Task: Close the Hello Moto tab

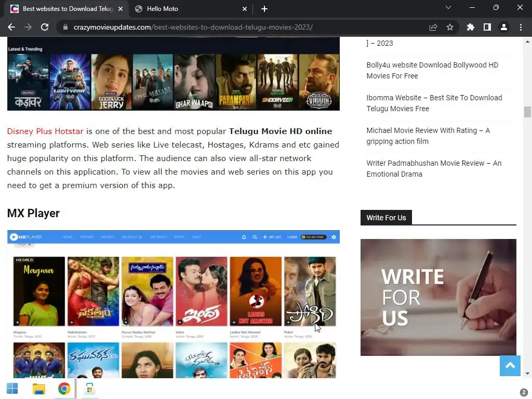Action: (x=245, y=9)
